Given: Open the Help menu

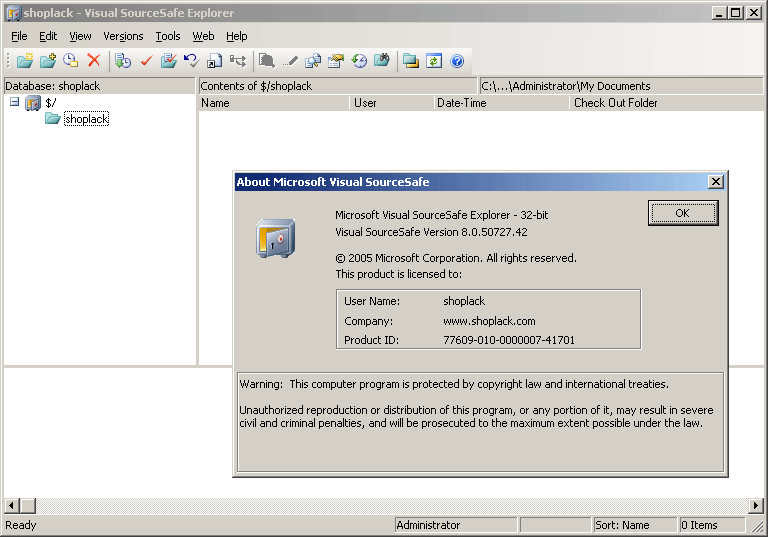Looking at the screenshot, I should tap(237, 36).
